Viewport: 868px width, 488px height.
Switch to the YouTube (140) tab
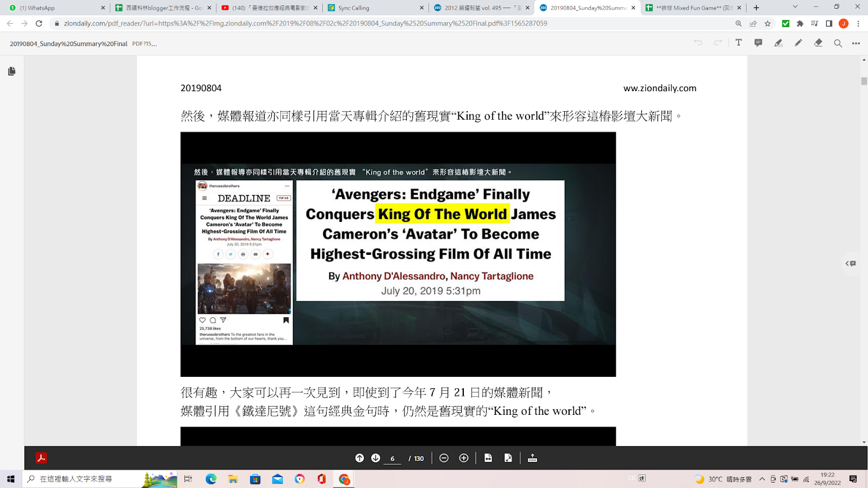[269, 8]
